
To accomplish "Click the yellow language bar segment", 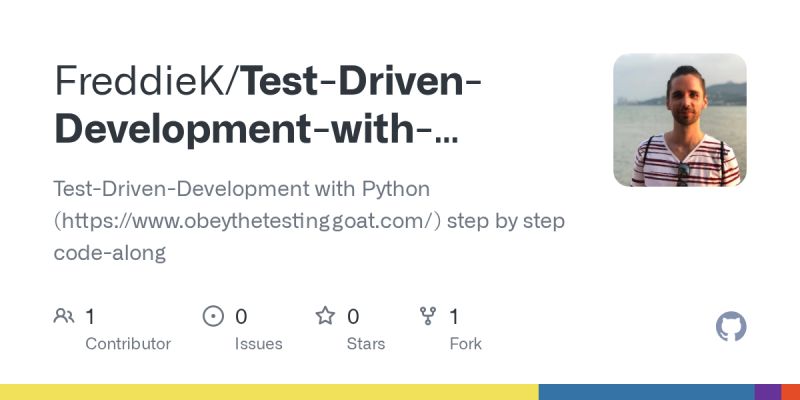I will click(x=269, y=392).
